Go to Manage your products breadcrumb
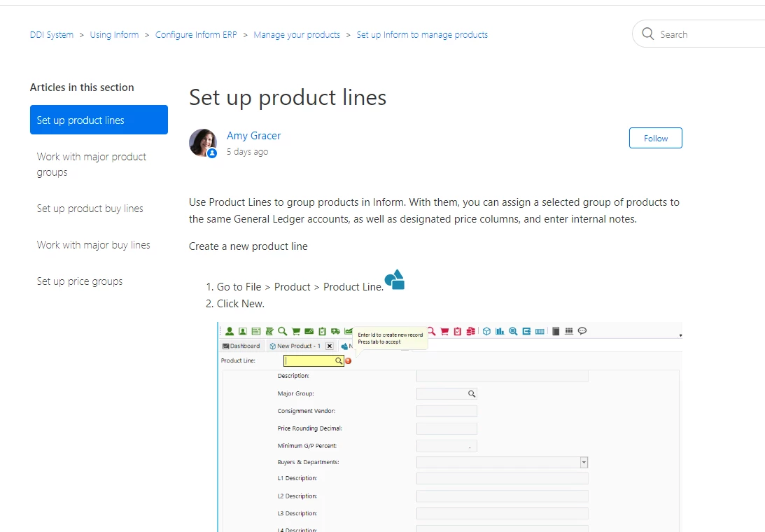This screenshot has width=765, height=532. click(297, 35)
